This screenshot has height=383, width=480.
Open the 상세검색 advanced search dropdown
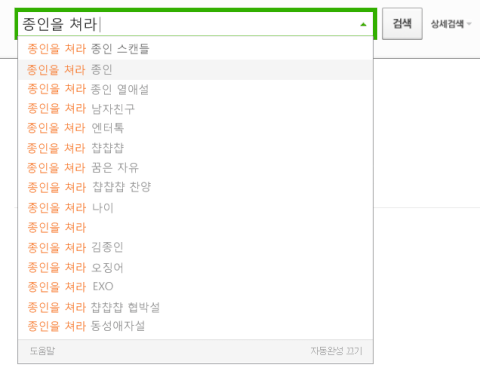451,24
